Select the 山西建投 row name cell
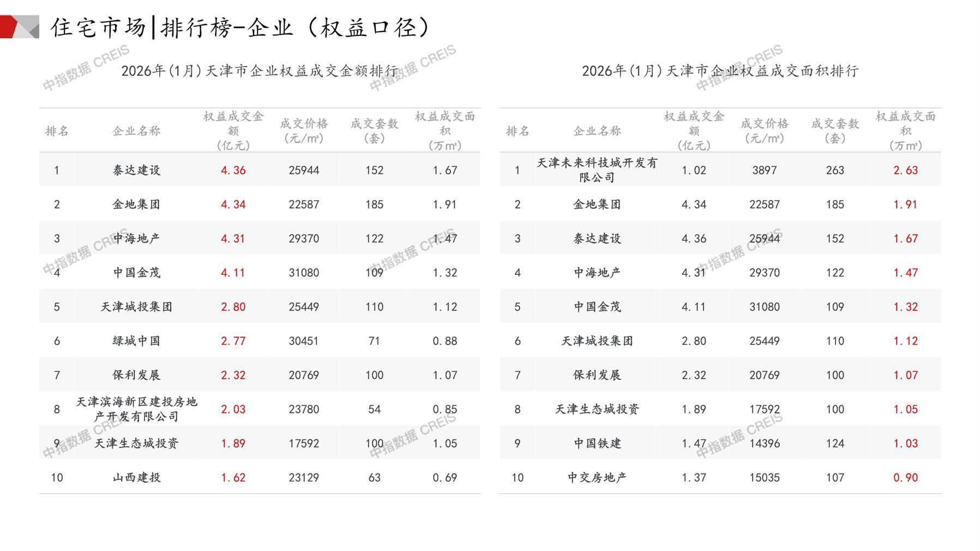This screenshot has width=980, height=551. click(x=136, y=477)
